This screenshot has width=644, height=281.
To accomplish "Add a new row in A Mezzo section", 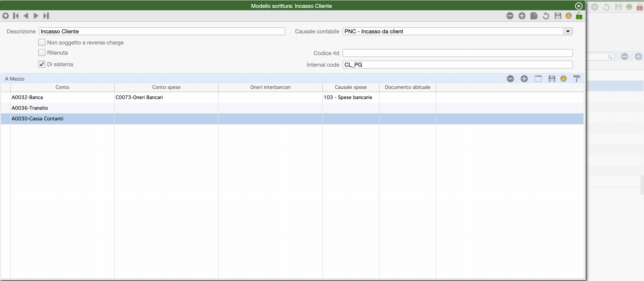I will tap(524, 79).
